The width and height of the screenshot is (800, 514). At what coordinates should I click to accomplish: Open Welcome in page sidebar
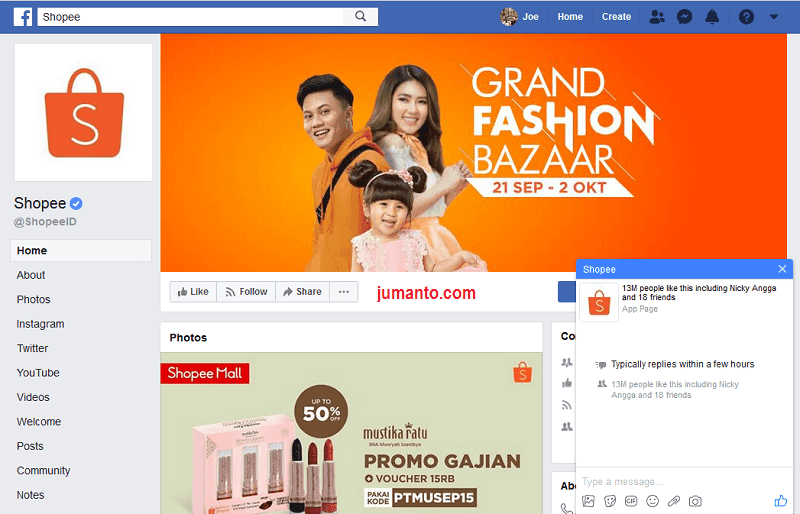click(39, 422)
